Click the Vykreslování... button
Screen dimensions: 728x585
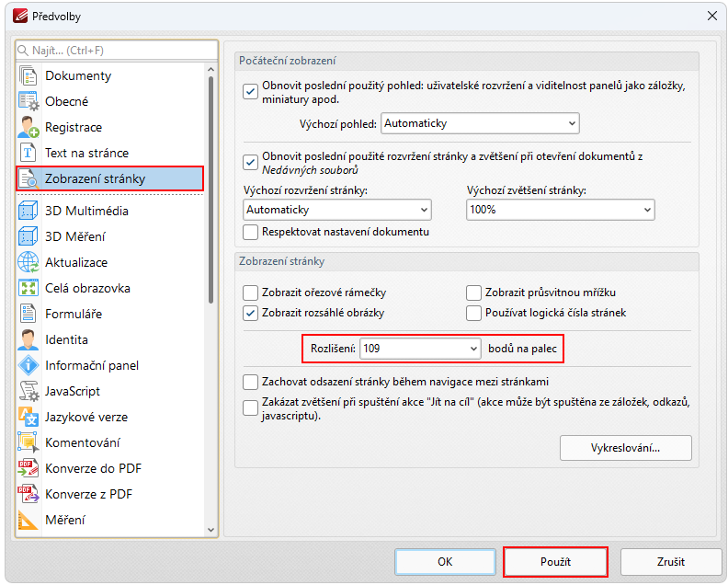625,448
